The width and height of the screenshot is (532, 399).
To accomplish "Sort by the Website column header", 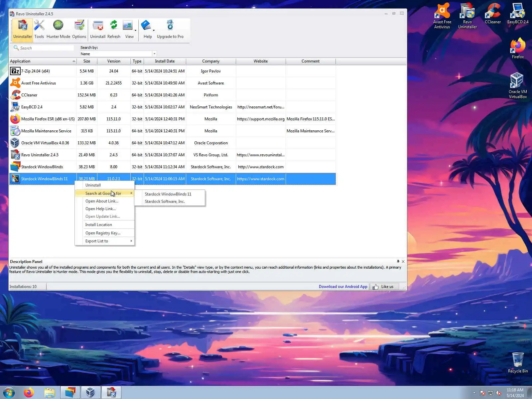I will click(261, 61).
